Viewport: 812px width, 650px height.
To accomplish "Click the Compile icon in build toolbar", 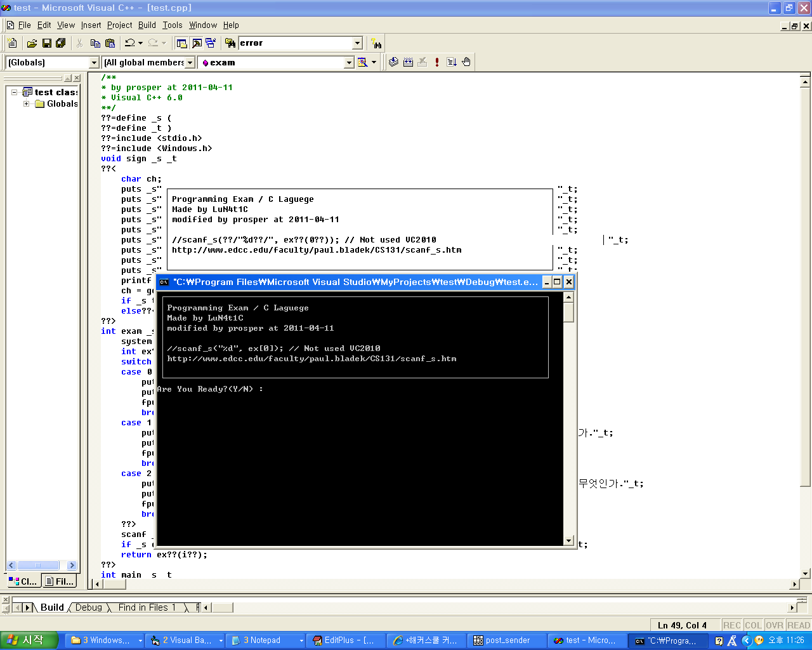I will click(x=393, y=62).
